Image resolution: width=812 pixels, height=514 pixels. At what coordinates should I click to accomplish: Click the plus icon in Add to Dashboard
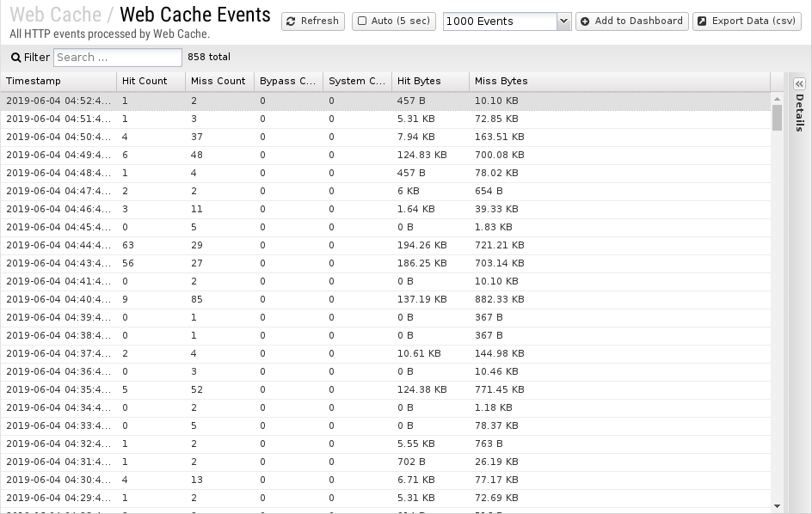[585, 21]
